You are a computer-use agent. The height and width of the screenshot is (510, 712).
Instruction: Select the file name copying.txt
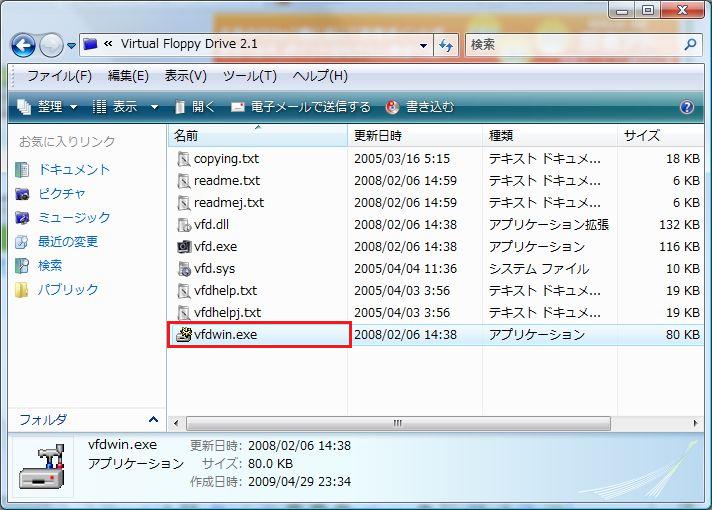coord(226,159)
